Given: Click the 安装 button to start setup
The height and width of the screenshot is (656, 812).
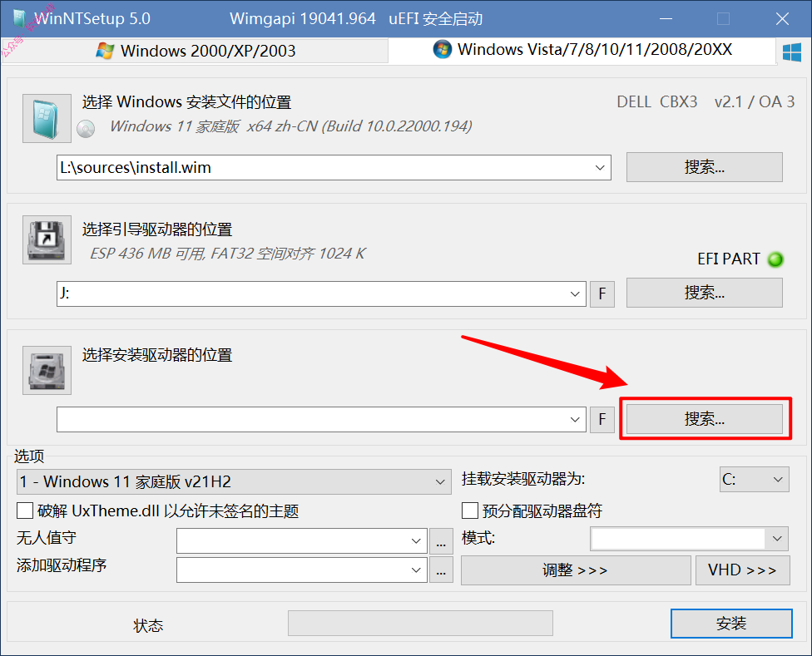Looking at the screenshot, I should click(x=731, y=624).
